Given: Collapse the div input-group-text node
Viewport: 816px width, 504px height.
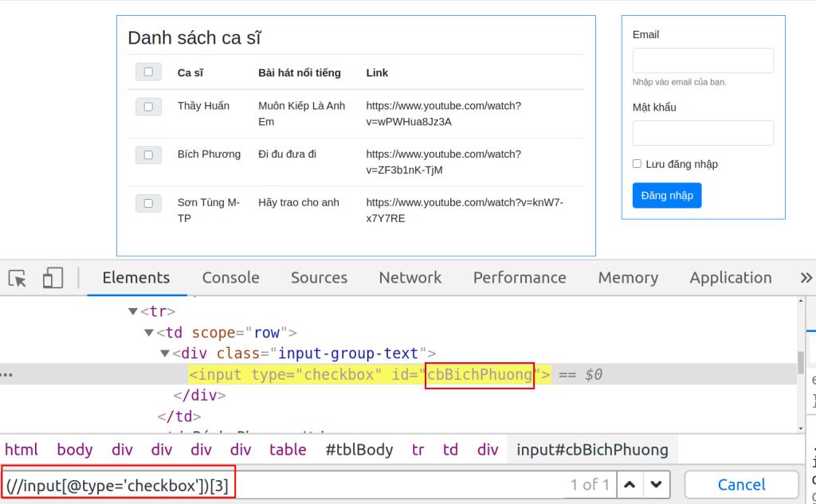Looking at the screenshot, I should point(165,354).
